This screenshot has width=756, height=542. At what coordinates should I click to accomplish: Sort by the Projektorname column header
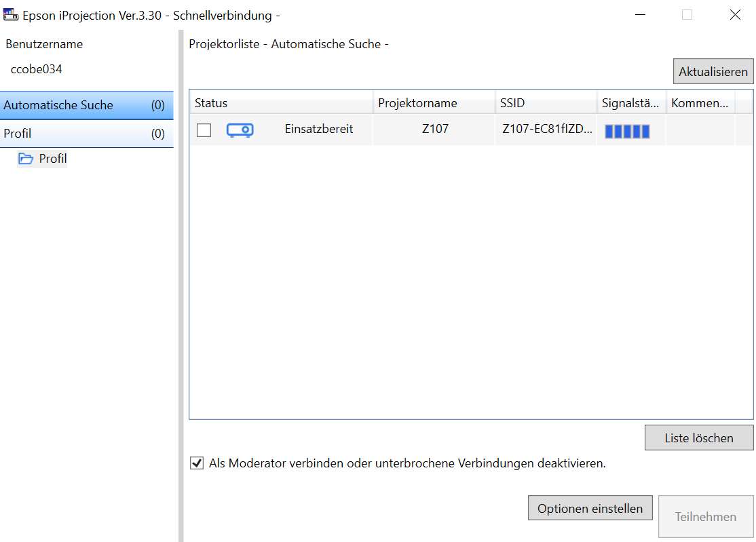[434, 102]
